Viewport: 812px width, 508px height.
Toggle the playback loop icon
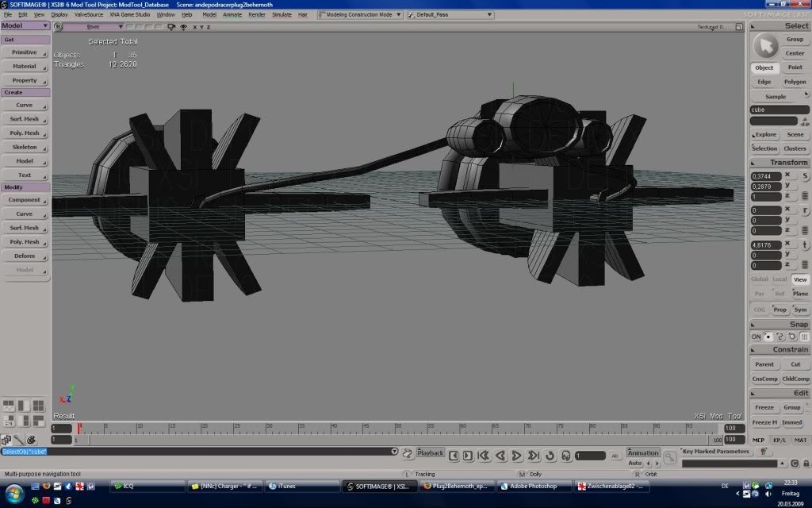(x=550, y=456)
